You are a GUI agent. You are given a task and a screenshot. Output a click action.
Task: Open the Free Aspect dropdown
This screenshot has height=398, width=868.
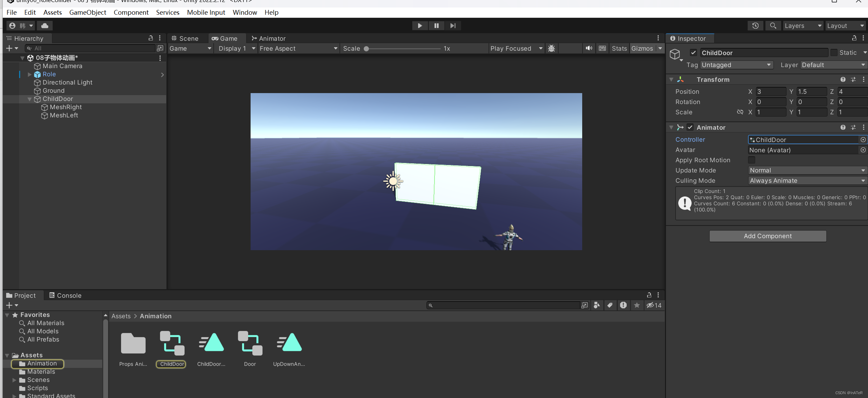click(298, 48)
